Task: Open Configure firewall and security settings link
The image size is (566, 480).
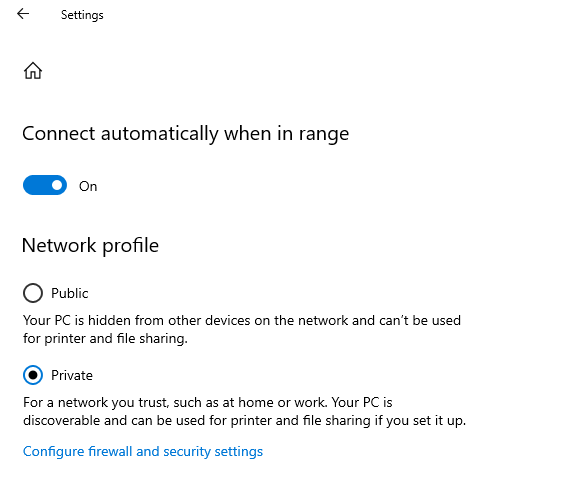Action: [143, 451]
